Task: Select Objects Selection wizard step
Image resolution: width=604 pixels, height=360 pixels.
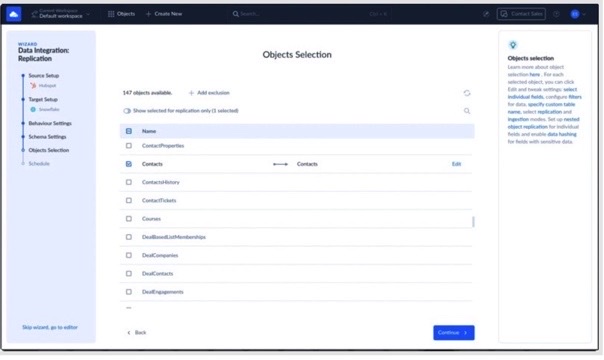Action: pos(49,150)
